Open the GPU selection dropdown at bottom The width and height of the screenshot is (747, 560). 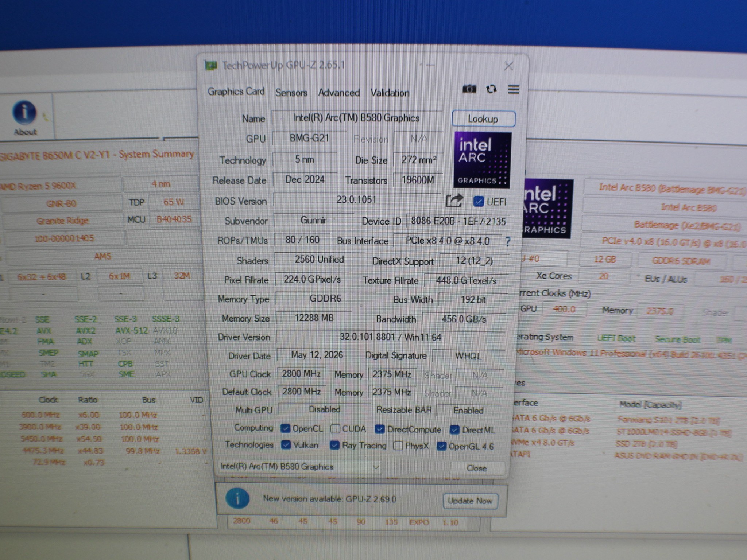300,467
